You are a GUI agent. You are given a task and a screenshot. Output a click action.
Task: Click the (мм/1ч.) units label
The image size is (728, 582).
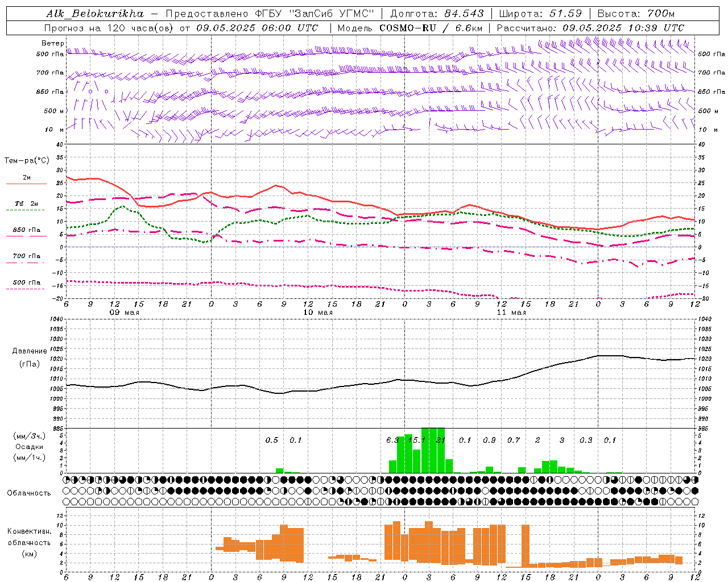(x=30, y=458)
